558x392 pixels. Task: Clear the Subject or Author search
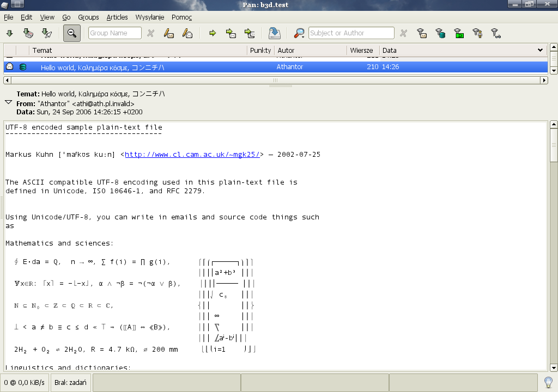click(x=404, y=33)
